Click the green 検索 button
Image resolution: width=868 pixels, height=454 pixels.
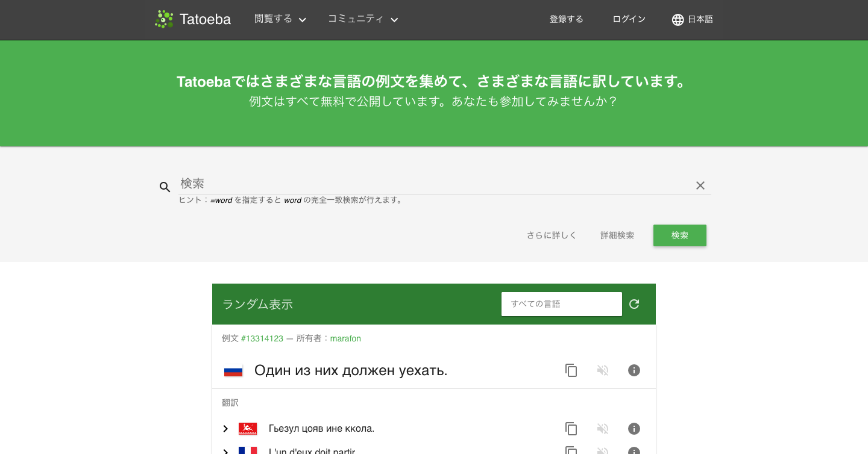point(680,235)
